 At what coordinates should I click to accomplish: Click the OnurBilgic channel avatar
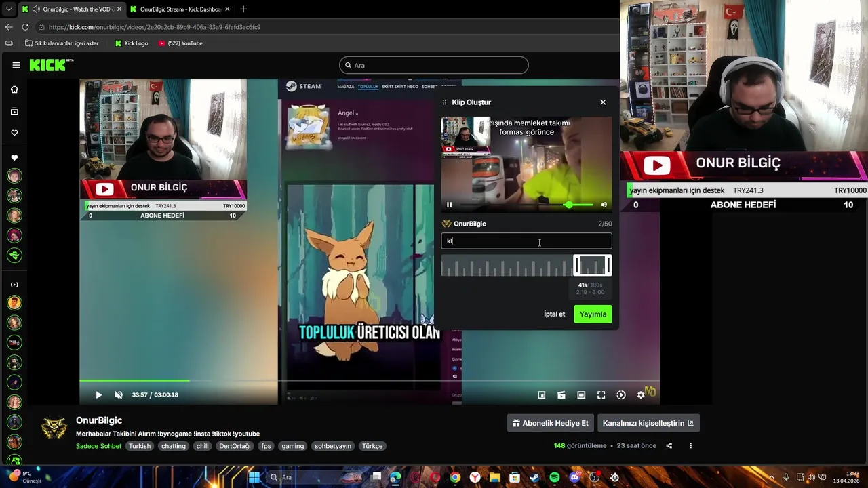point(54,428)
